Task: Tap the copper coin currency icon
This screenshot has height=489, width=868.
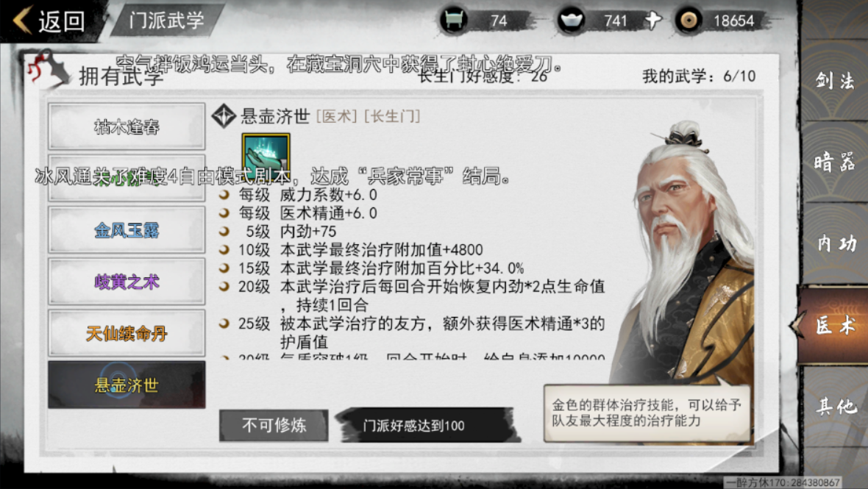Action: (x=689, y=21)
